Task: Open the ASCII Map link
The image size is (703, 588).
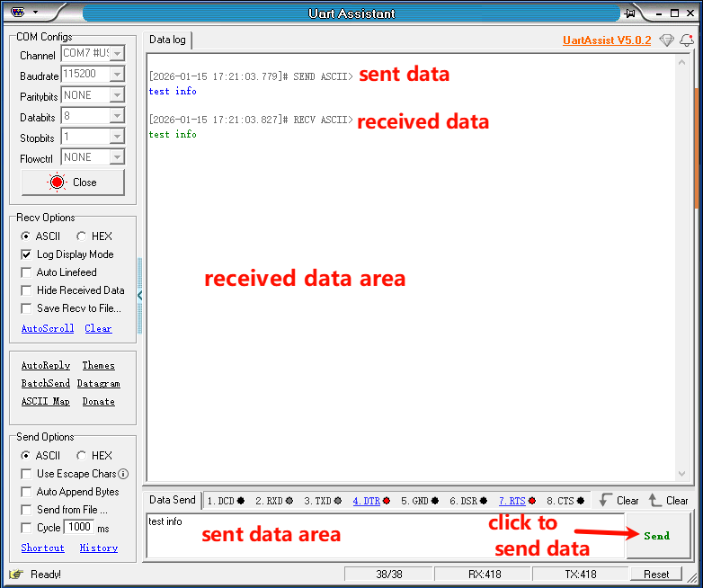Action: [46, 401]
